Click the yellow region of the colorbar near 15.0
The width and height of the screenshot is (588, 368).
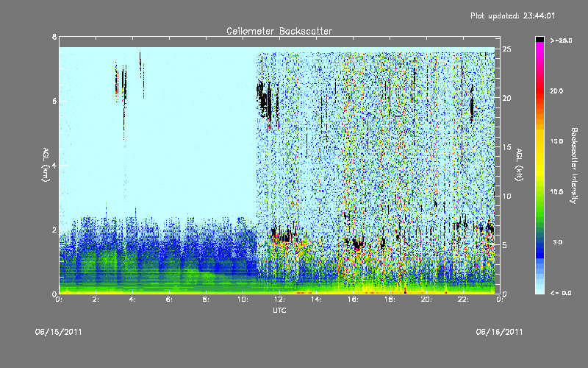[x=539, y=141]
